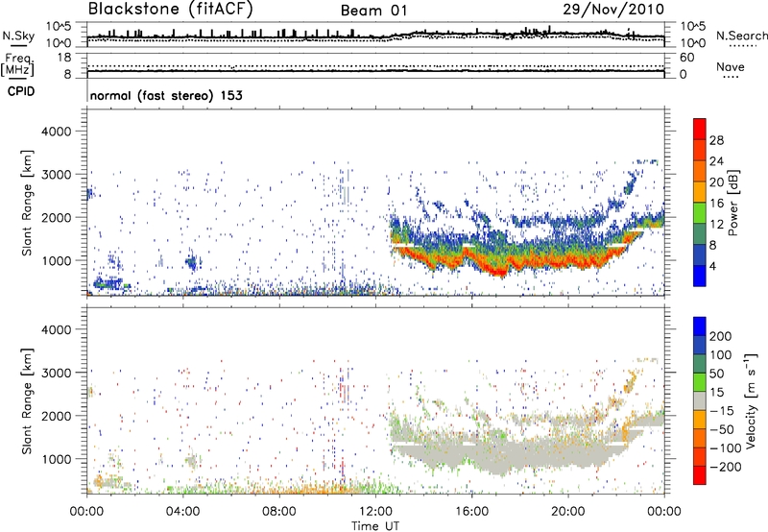The width and height of the screenshot is (768, 532).
Task: Click the "CPID" row label
Action: (x=21, y=91)
